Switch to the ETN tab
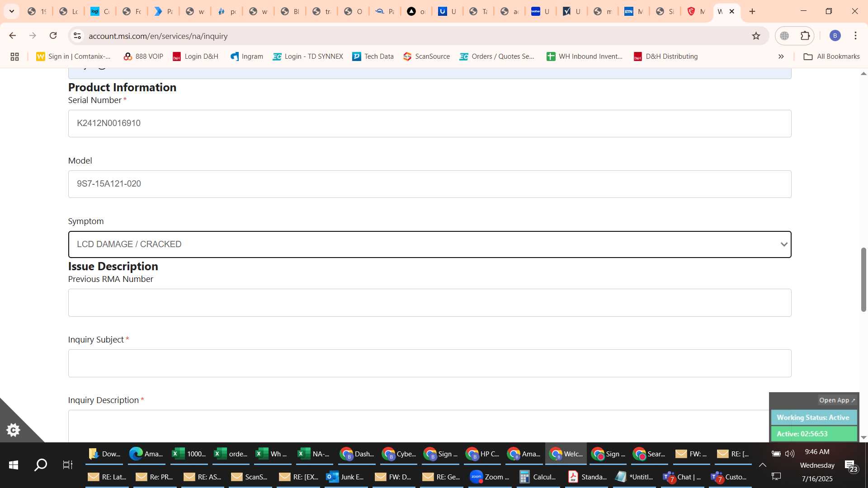868x488 pixels. click(633, 11)
